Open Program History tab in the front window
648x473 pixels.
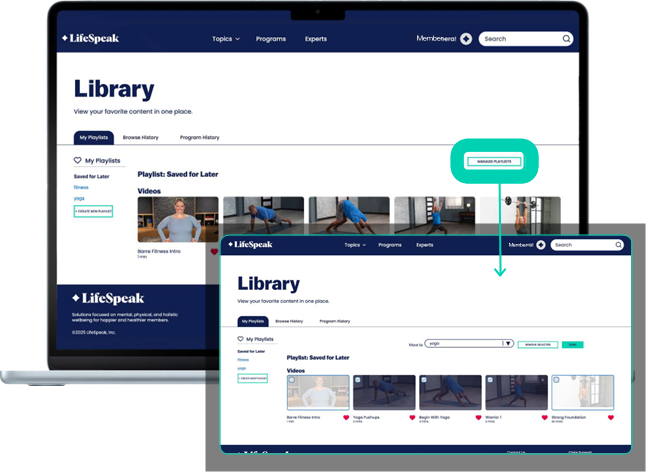coord(335,321)
